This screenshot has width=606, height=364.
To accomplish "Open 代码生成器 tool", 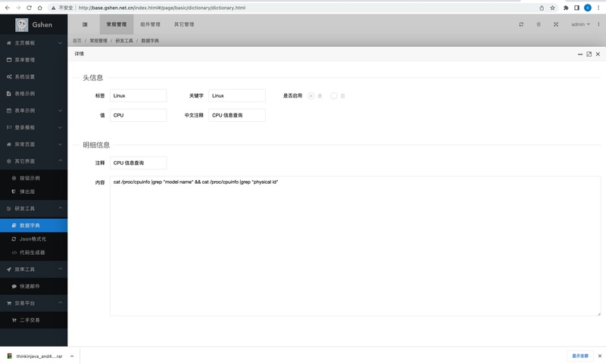I will click(33, 253).
